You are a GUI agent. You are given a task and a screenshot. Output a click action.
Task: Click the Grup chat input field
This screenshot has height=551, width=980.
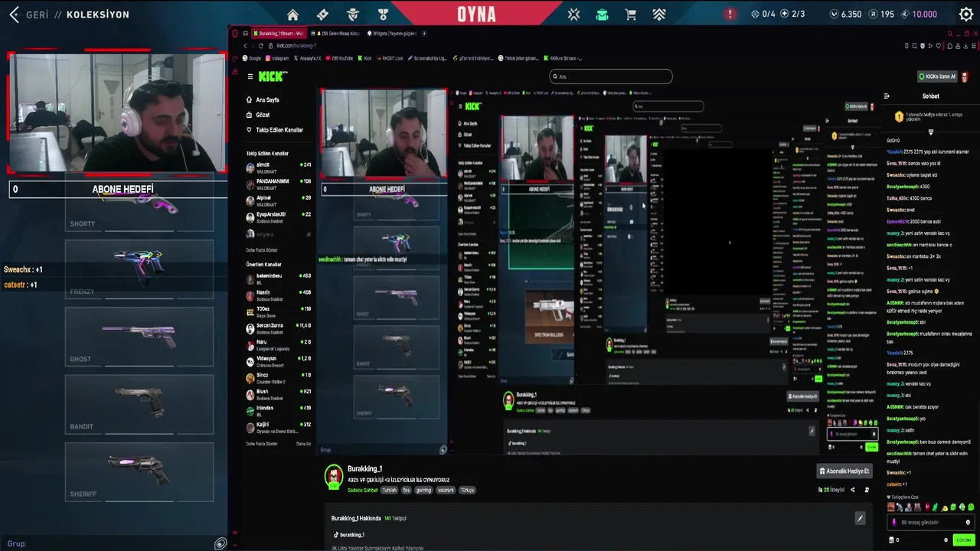tap(107, 543)
